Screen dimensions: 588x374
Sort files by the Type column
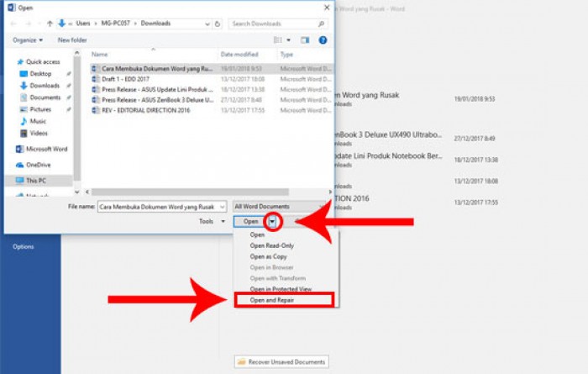[286, 55]
